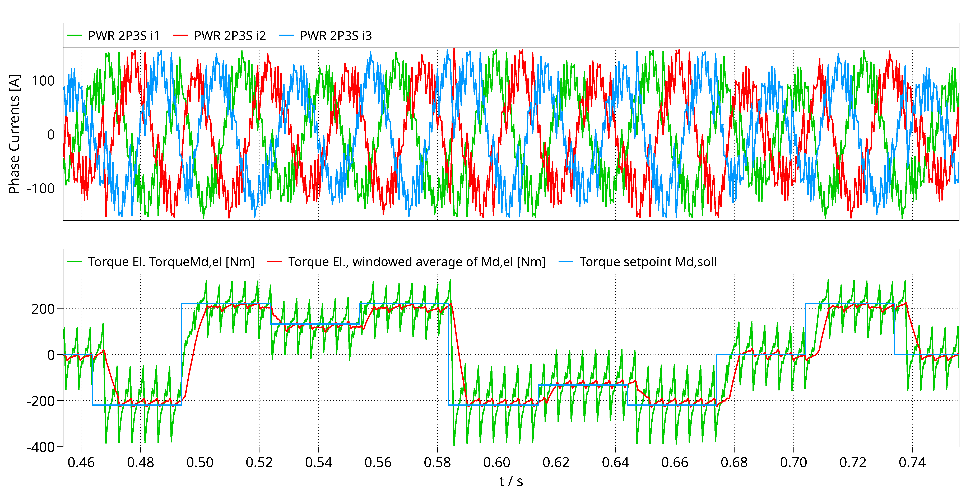The image size is (980, 490).
Task: Click the 0.72 time axis tick label
Action: [853, 463]
